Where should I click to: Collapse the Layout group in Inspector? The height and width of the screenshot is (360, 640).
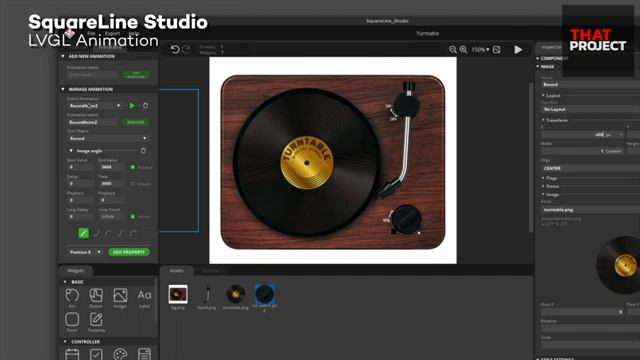click(x=543, y=95)
